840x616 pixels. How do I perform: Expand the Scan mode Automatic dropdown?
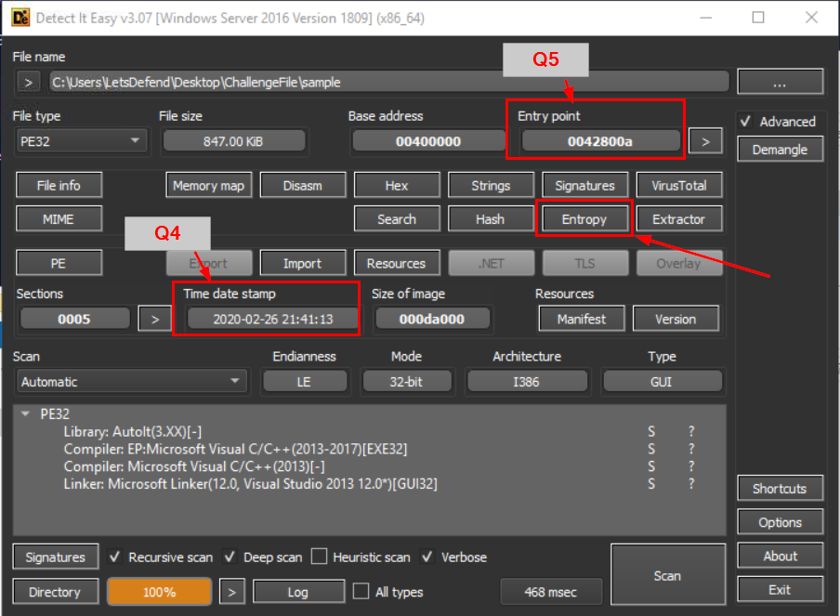click(x=132, y=382)
